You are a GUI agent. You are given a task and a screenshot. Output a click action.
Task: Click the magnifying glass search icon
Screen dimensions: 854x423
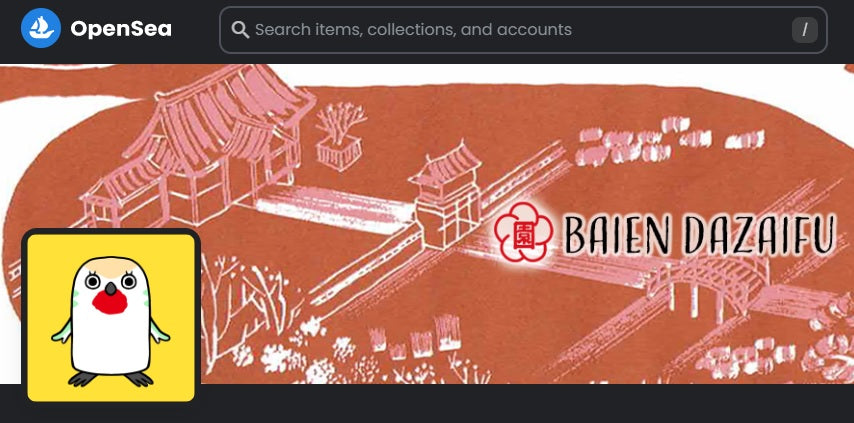(240, 29)
